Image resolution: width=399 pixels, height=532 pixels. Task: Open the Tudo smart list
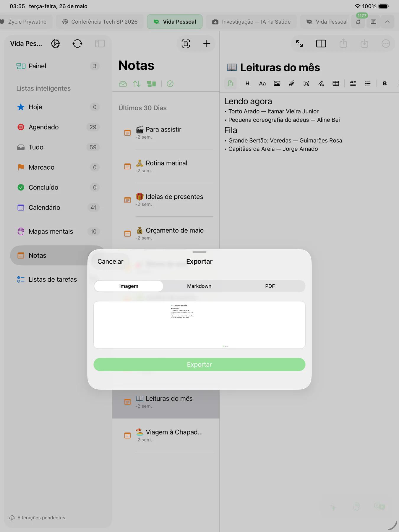58,147
